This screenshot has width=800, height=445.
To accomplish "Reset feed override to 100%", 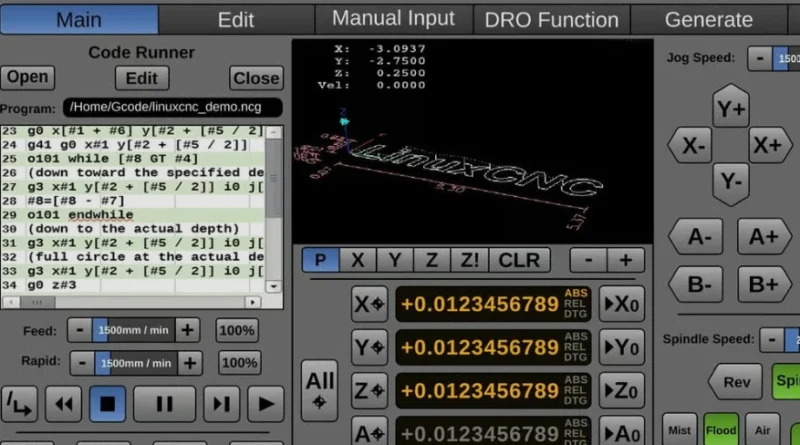I will (237, 331).
